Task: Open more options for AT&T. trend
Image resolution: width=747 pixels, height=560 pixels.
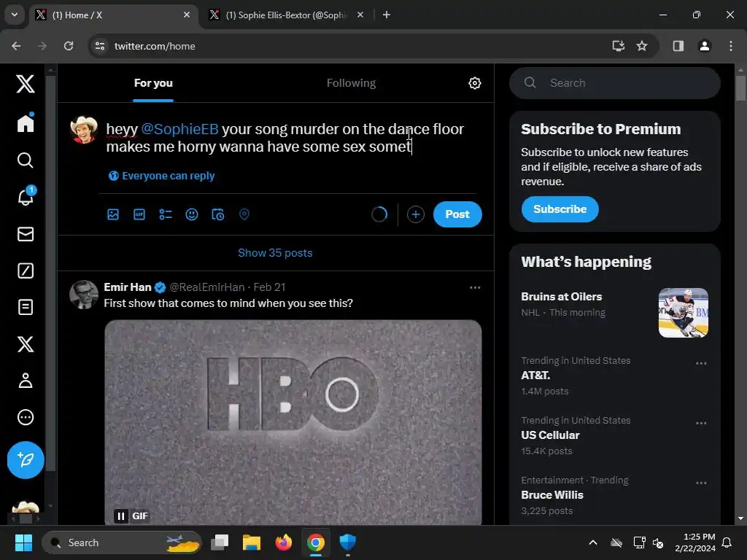Action: (701, 363)
